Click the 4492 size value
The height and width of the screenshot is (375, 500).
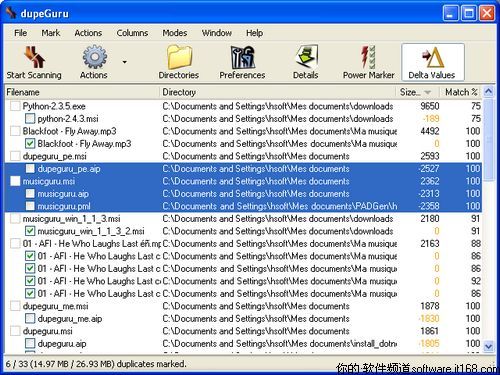(x=430, y=131)
